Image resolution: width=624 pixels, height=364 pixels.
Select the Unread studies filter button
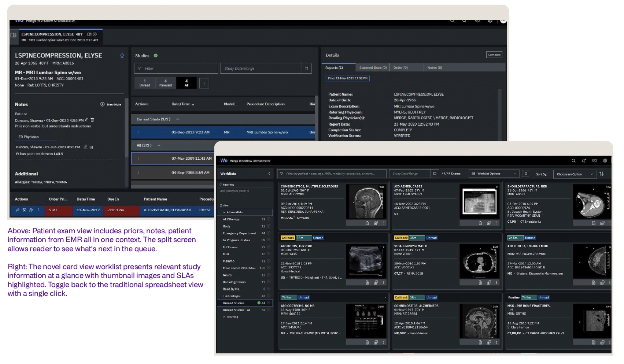coord(145,83)
